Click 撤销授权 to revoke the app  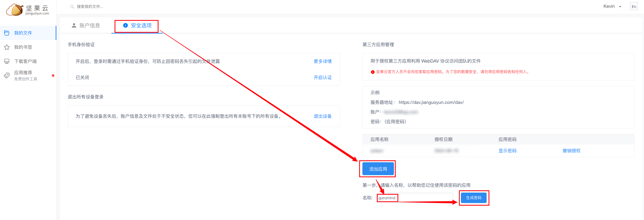tap(571, 151)
